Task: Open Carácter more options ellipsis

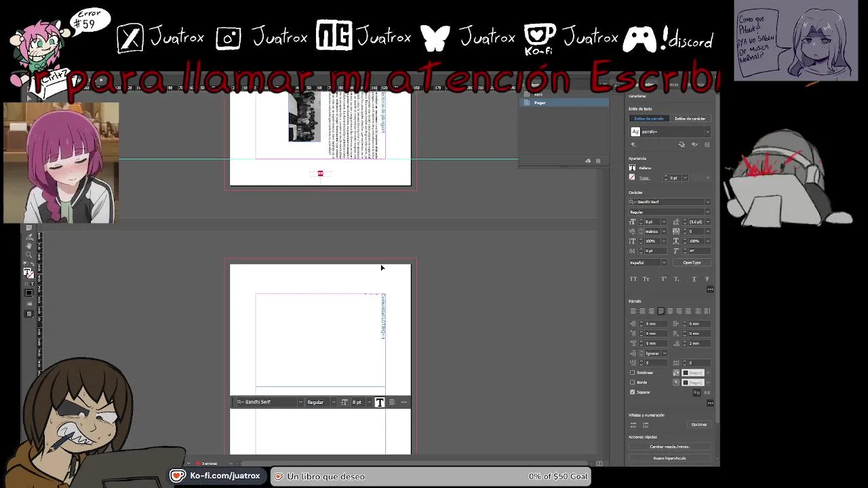Action: click(710, 289)
